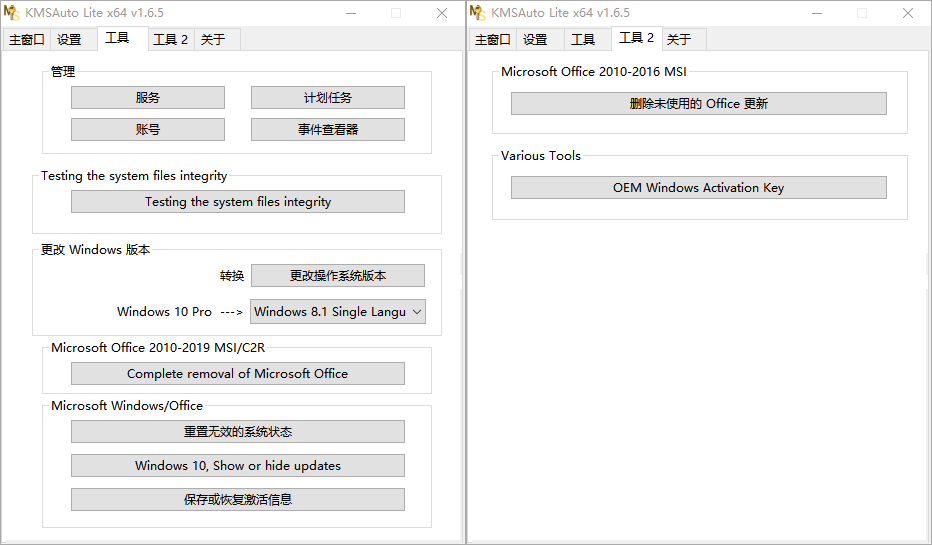932x545 pixels.
Task: Click '管理' group title
Action: [x=63, y=72]
